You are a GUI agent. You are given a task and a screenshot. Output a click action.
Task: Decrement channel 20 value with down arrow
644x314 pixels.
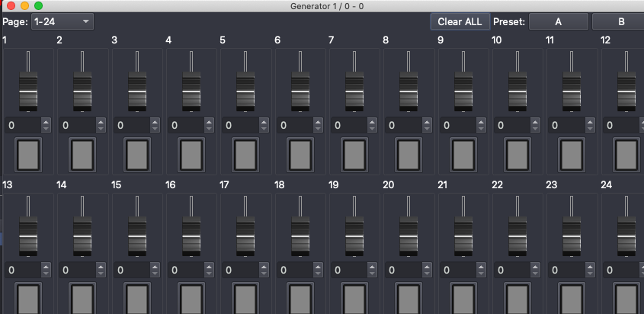pos(427,274)
